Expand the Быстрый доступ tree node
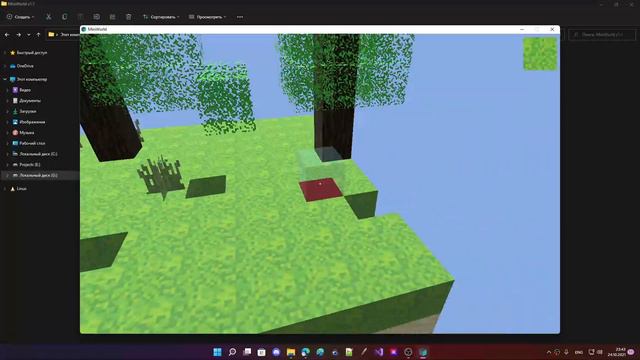640x360 pixels. click(x=5, y=53)
